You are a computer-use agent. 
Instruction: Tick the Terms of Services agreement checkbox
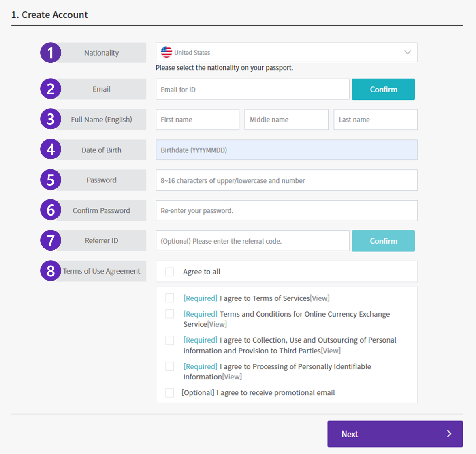[x=170, y=298]
